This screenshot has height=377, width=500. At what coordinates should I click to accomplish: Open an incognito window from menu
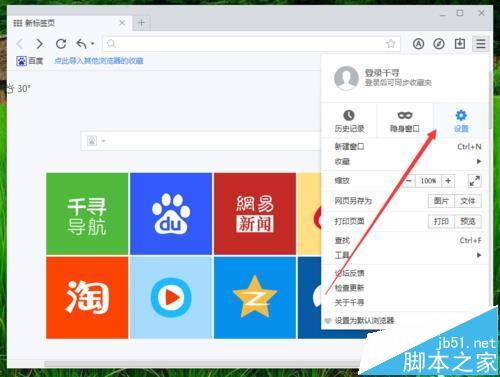405,121
